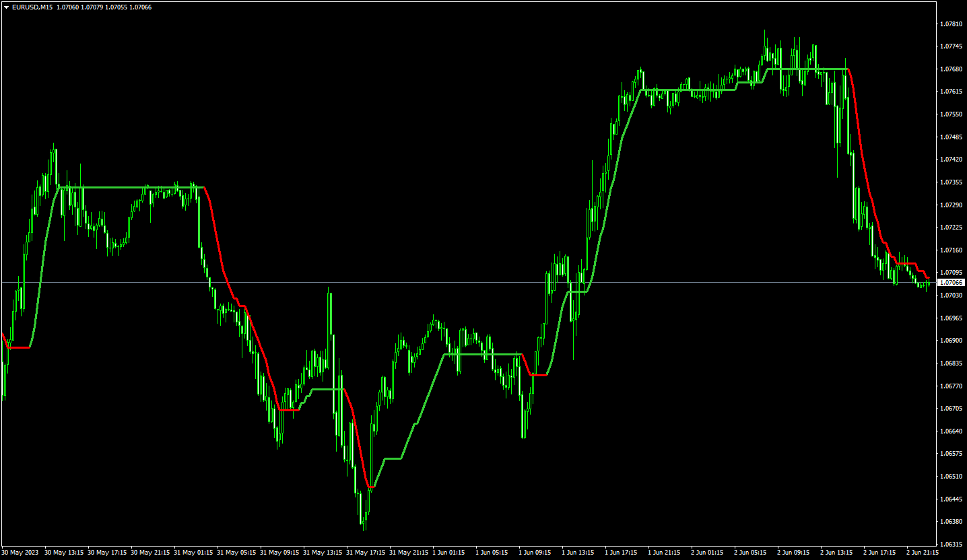This screenshot has height=560, width=967.
Task: Click time axis label "30 May 21:15"
Action: (150, 553)
